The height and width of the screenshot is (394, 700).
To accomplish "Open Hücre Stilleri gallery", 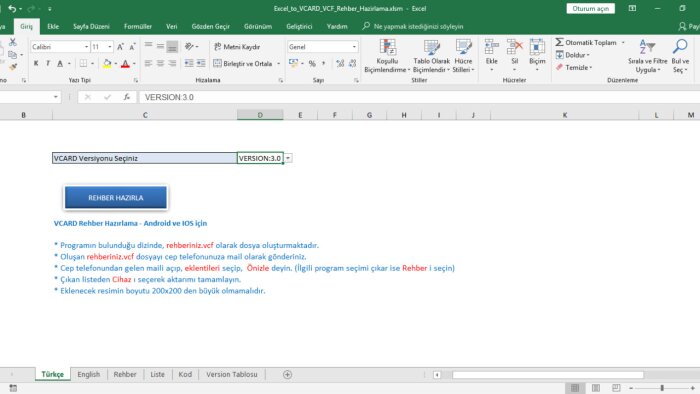I will coord(463,56).
